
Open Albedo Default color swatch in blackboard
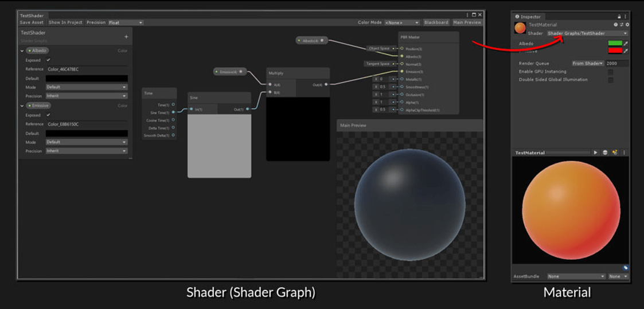tap(87, 78)
